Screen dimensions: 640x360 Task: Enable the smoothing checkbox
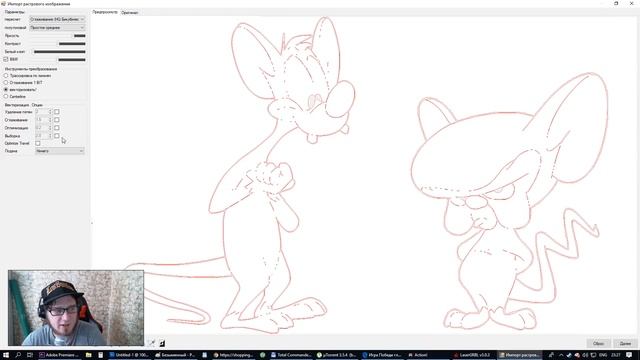(57, 120)
